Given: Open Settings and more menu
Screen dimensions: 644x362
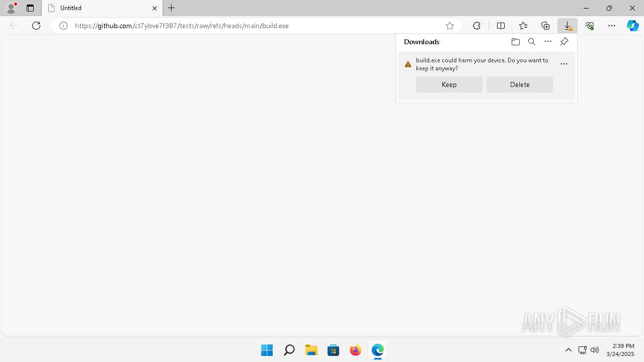Looking at the screenshot, I should 612,26.
